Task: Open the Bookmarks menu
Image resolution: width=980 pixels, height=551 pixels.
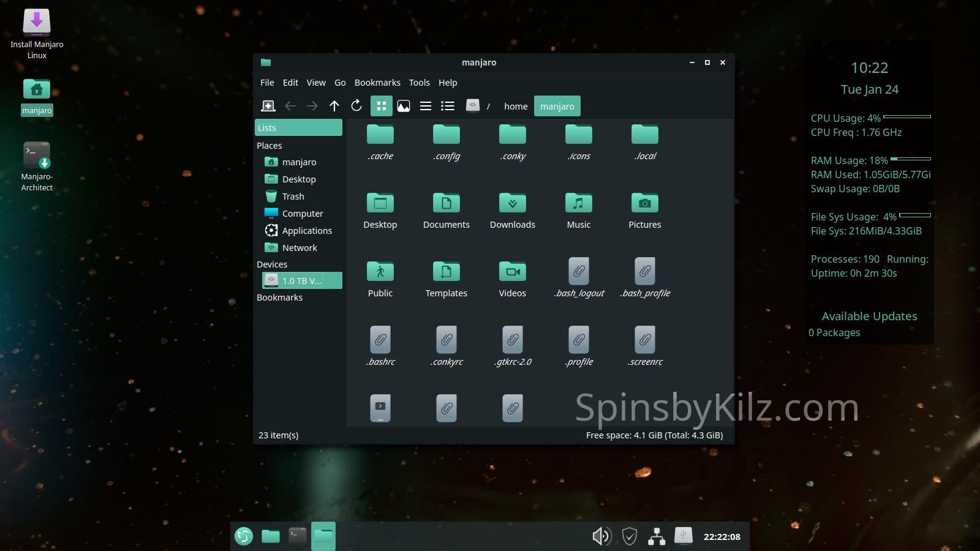Action: [x=377, y=83]
